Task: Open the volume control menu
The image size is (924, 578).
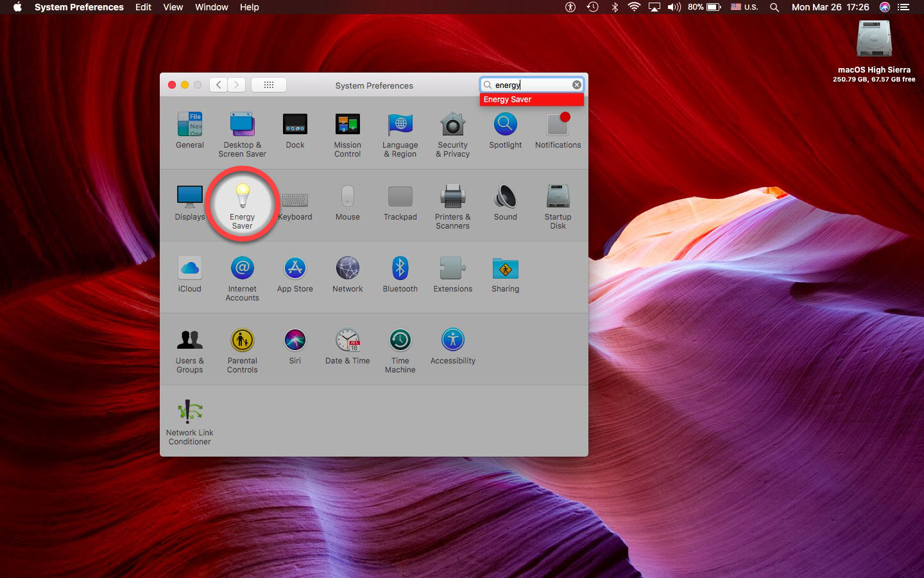Action: (x=674, y=7)
